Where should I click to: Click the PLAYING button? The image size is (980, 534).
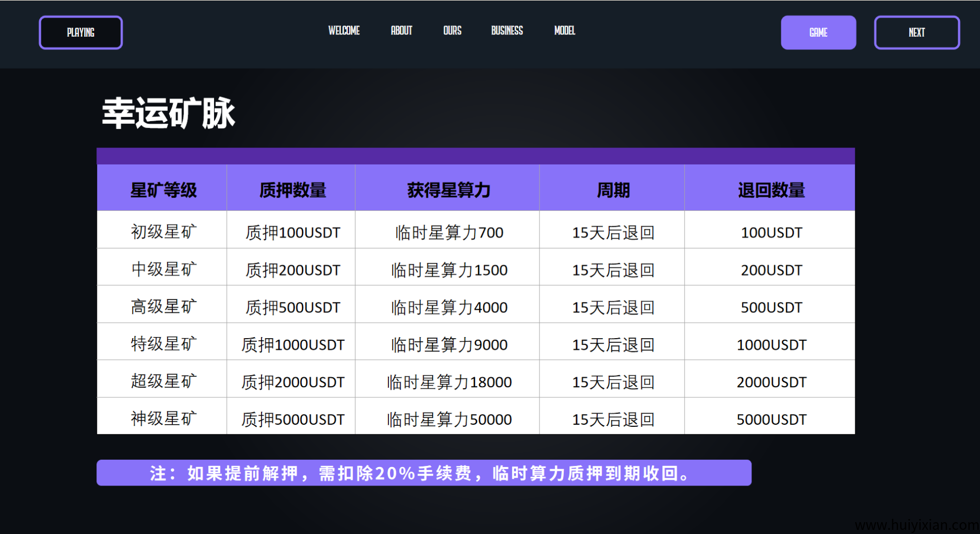point(80,32)
